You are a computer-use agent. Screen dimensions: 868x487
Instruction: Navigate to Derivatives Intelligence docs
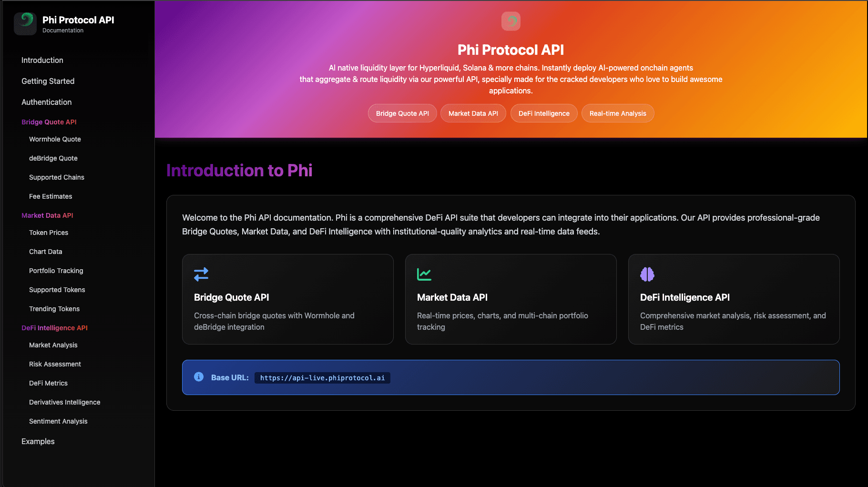point(65,402)
